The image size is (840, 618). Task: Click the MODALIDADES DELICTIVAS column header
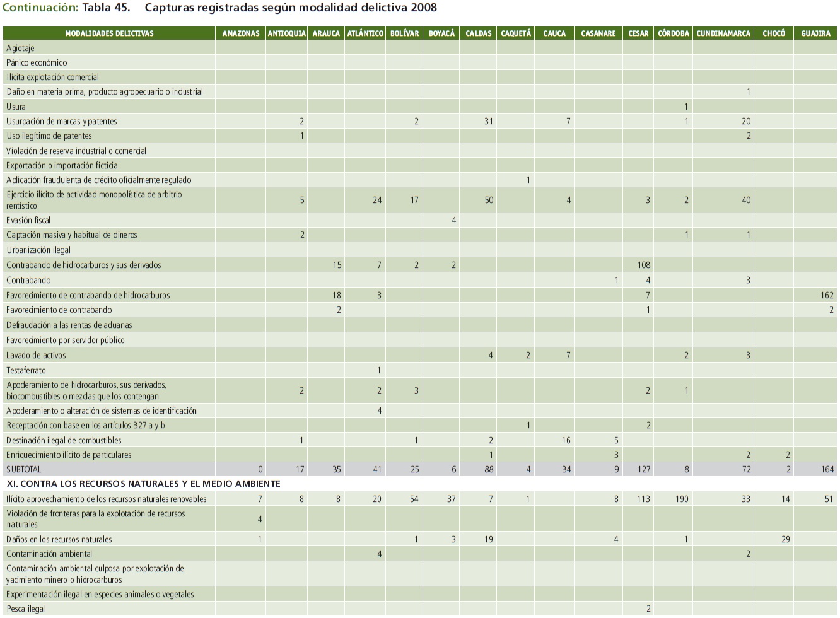109,33
